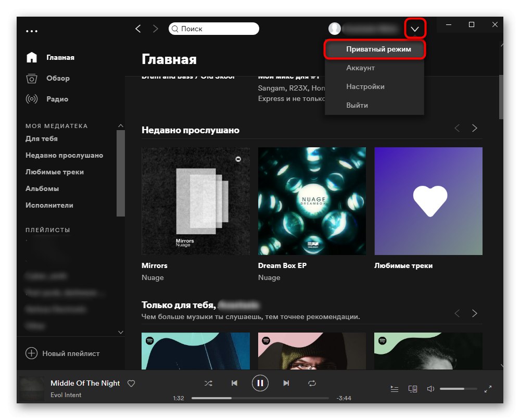Click the remaining time -3:44 label
520x420 pixels.
[x=344, y=398]
